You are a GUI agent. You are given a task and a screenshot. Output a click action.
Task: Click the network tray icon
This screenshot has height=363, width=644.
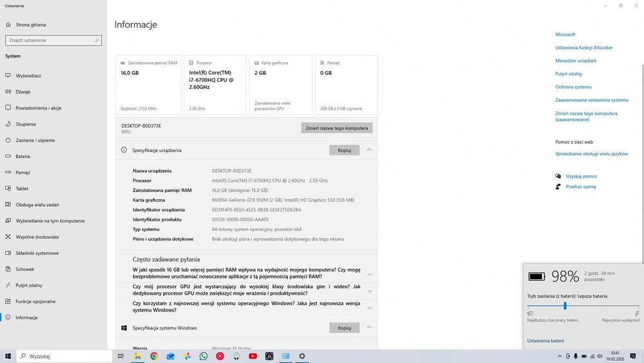[x=592, y=357]
